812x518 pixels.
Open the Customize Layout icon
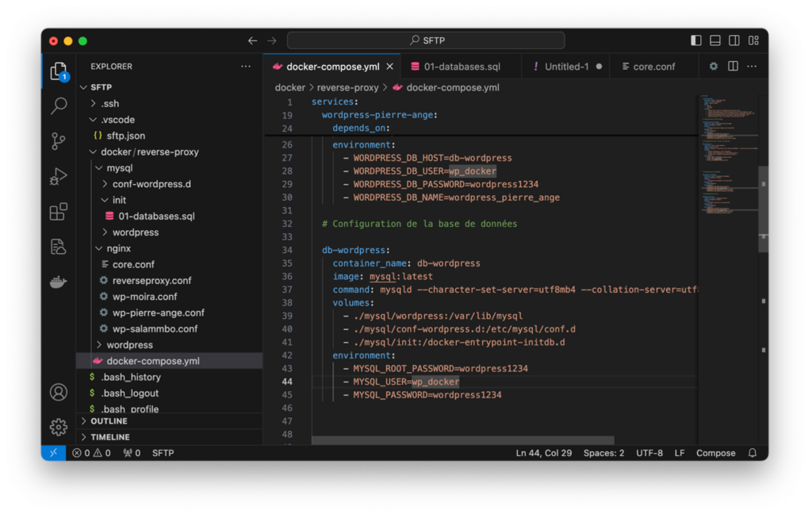coord(753,40)
